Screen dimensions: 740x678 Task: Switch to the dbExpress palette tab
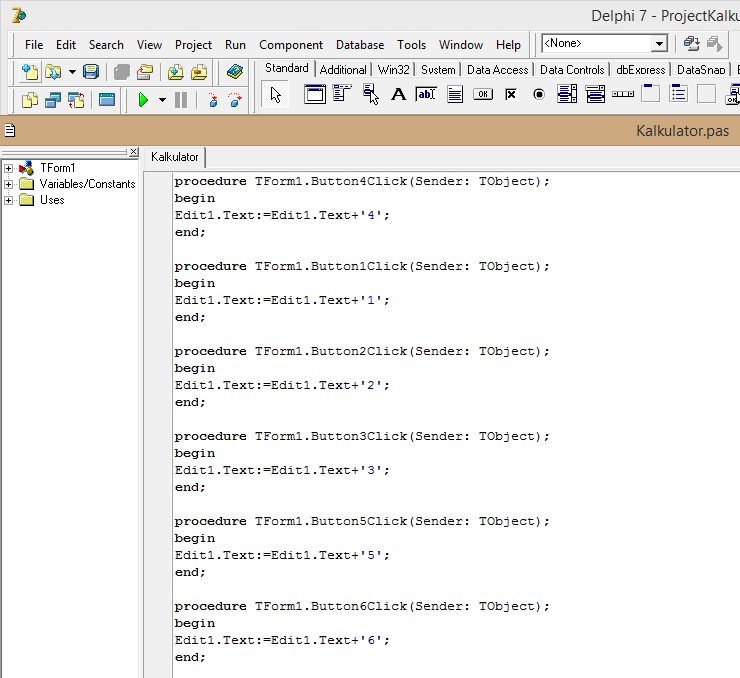[x=640, y=70]
